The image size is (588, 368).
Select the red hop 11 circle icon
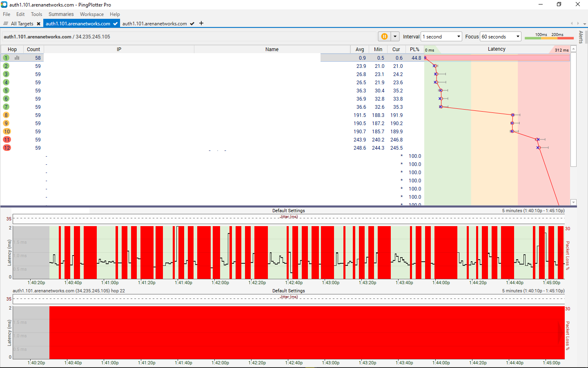tap(7, 139)
